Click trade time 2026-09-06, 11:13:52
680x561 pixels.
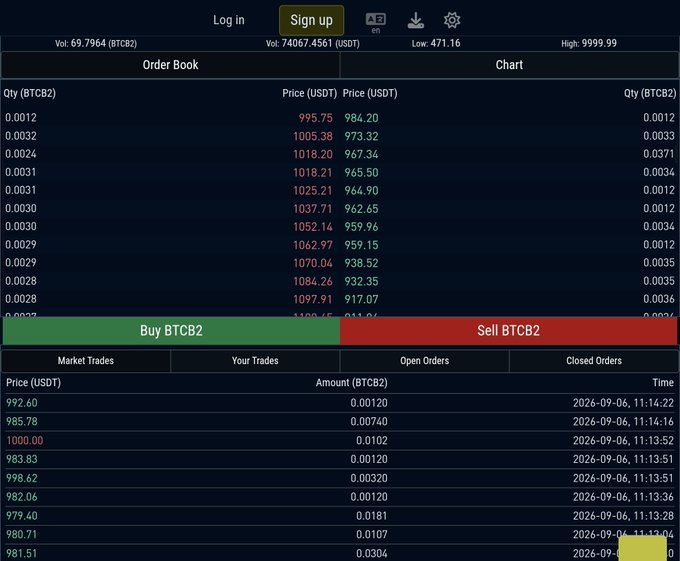click(x=623, y=440)
